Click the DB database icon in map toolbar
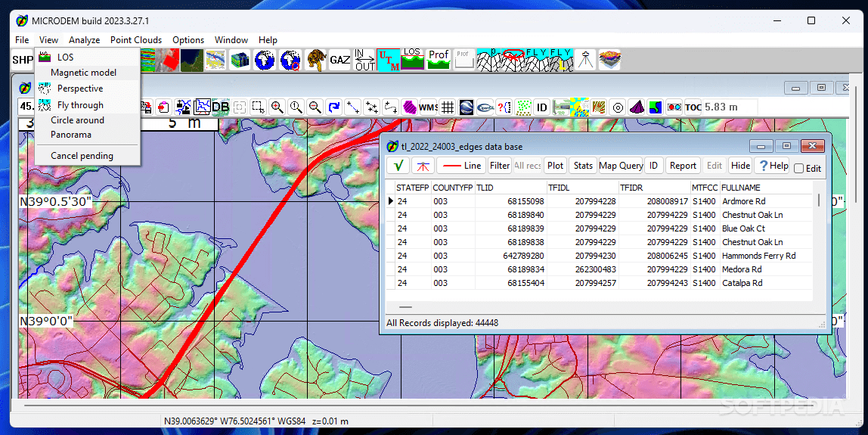The width and height of the screenshot is (868, 435). click(220, 107)
